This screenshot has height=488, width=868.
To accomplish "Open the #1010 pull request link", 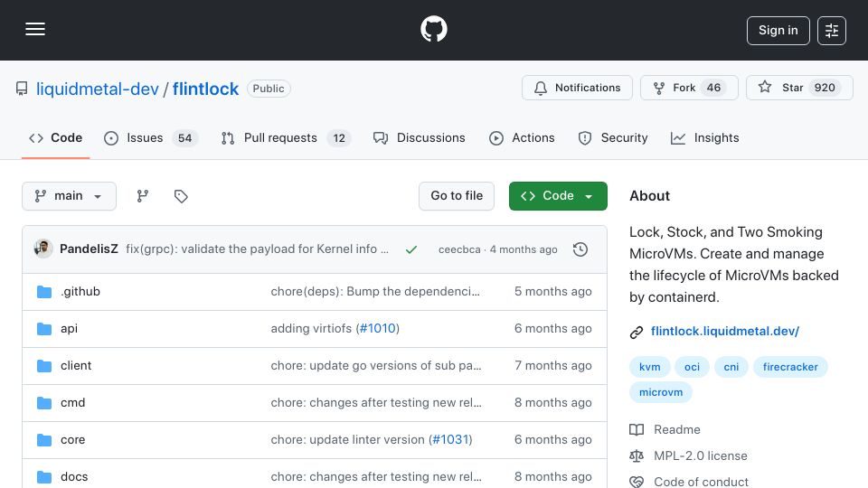I will coord(378,329).
